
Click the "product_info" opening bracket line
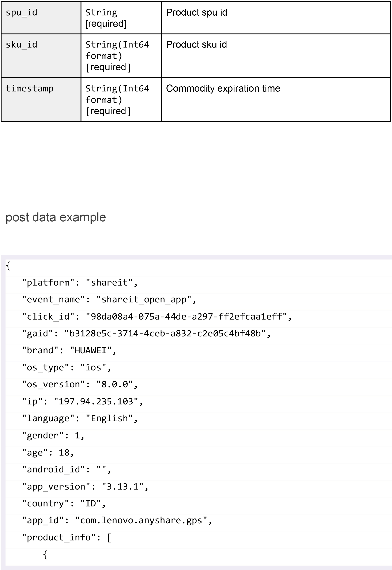[x=67, y=538]
